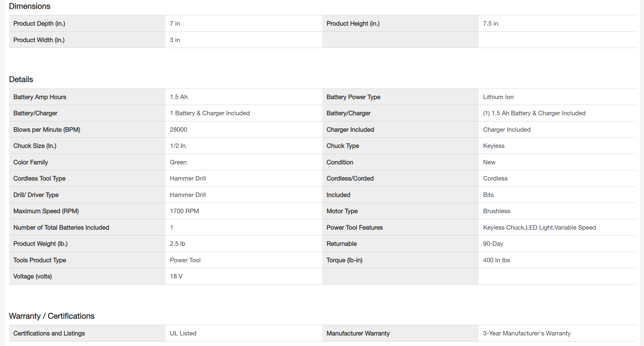The height and width of the screenshot is (346, 644).
Task: Click the Lithium Ion value
Action: pos(498,97)
